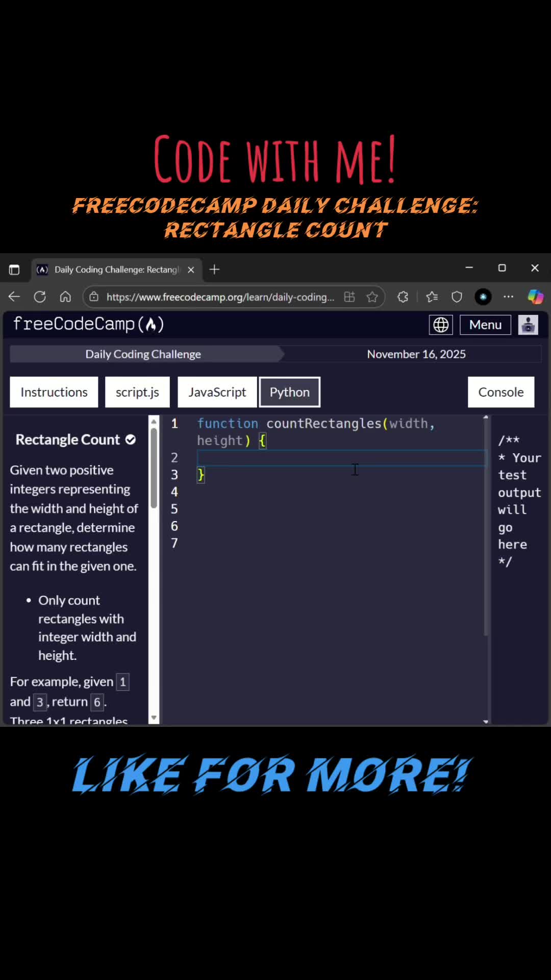The height and width of the screenshot is (980, 551).
Task: Click the freeCodeCamp logo
Action: [x=89, y=324]
